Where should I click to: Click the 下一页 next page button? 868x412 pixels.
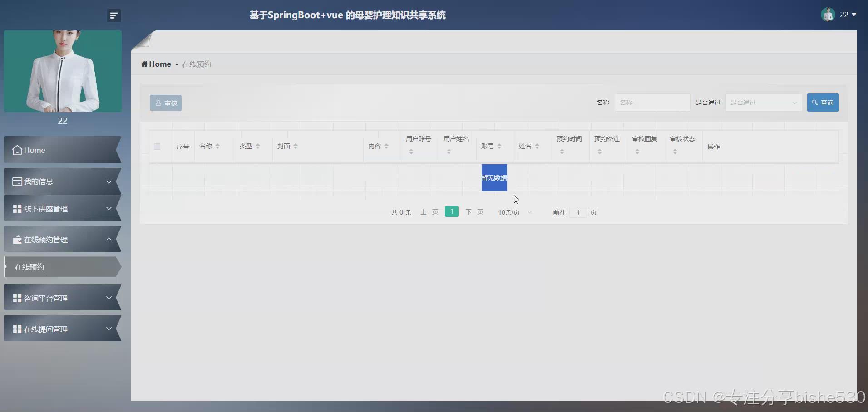pyautogui.click(x=474, y=212)
